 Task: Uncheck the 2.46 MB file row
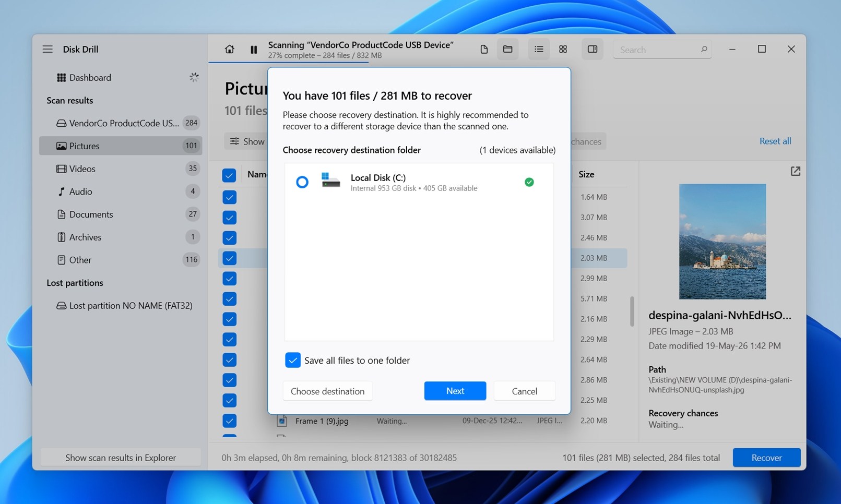click(229, 238)
